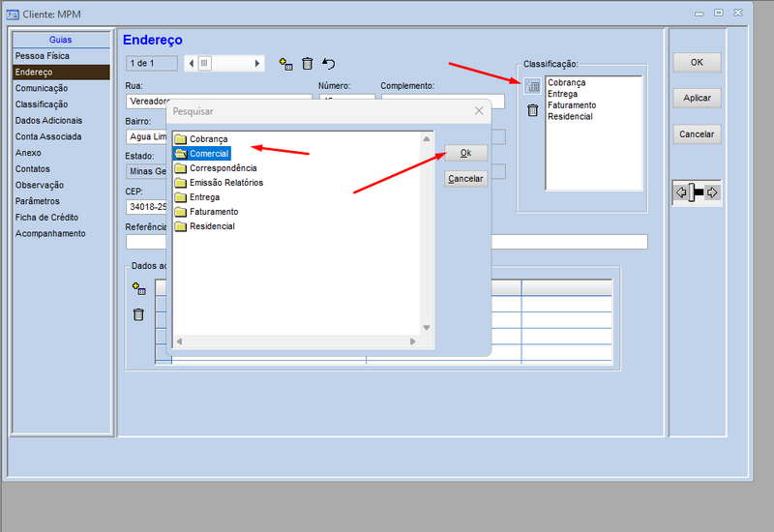Open the Endereço guide in sidebar
Image resolution: width=774 pixels, height=532 pixels.
point(61,72)
